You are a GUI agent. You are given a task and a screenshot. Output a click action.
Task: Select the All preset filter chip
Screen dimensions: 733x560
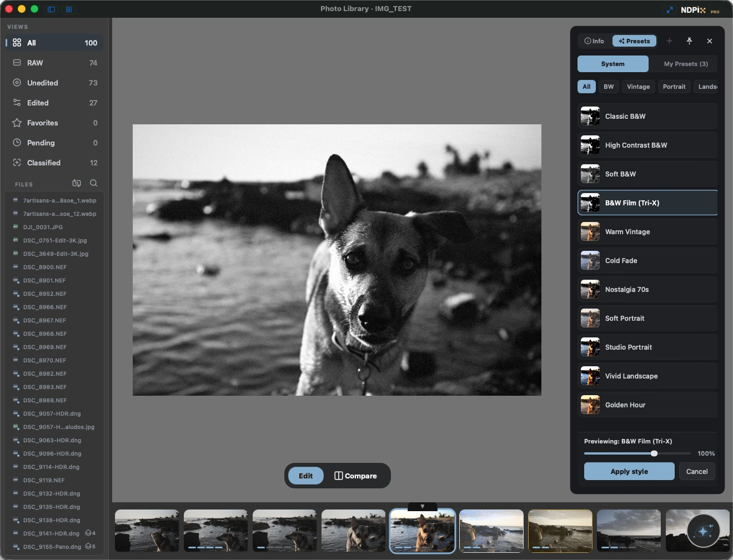586,87
